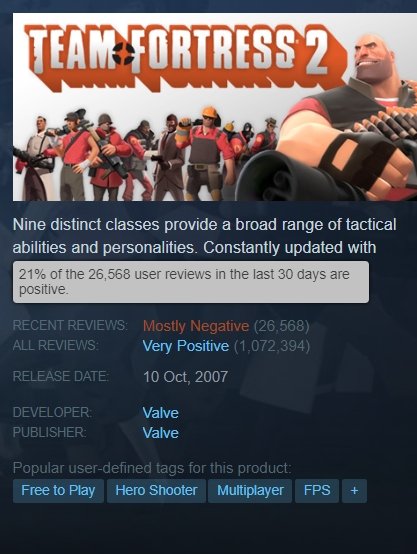Open the Mostly Negative recent reviews link

[196, 326]
